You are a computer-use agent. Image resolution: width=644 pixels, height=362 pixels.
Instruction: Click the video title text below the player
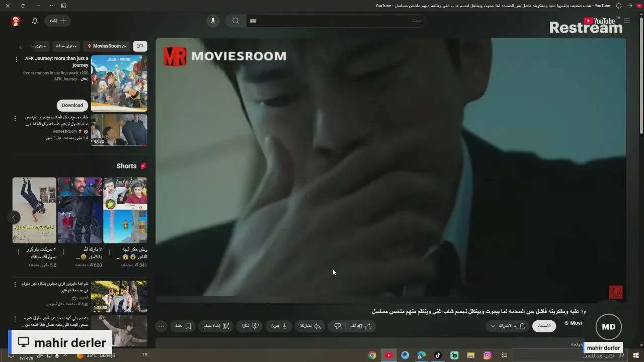[x=478, y=312]
